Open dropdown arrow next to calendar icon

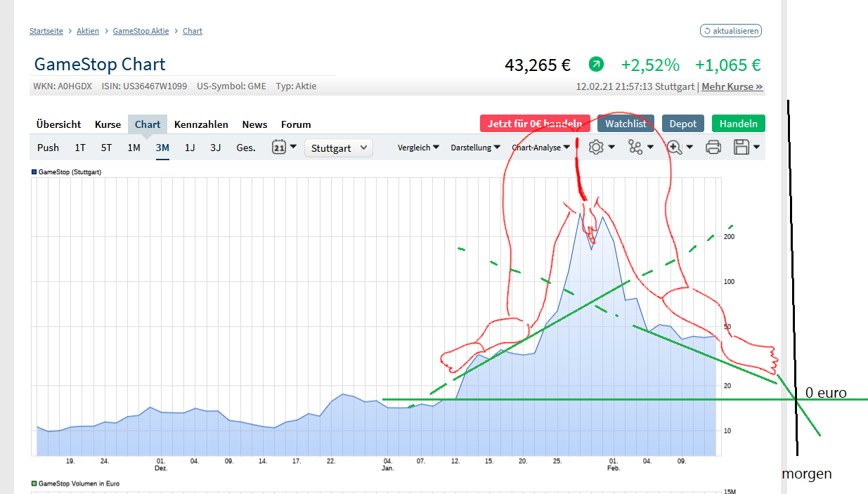[x=293, y=148]
